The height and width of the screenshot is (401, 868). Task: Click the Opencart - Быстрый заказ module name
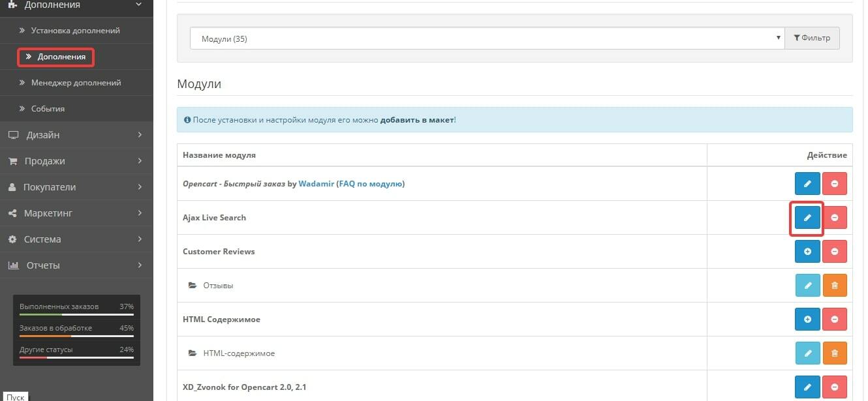(x=234, y=184)
